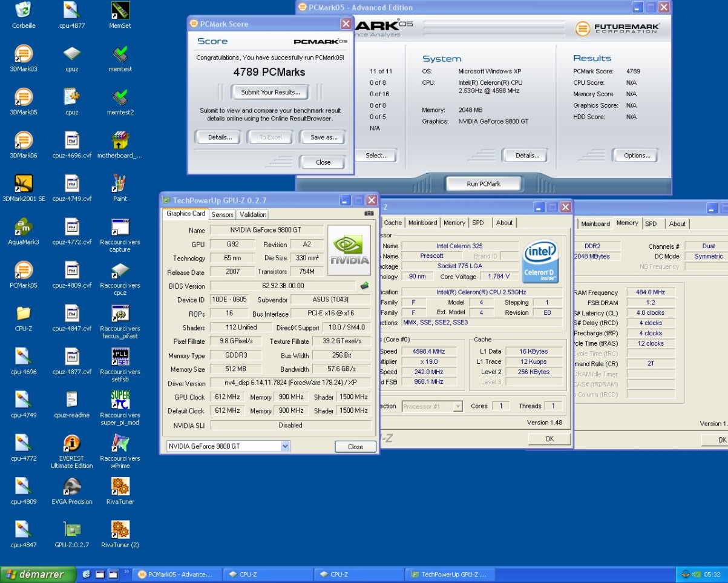Image resolution: width=728 pixels, height=583 pixels.
Task: Launch memtest desktop icon
Action: pos(120,54)
